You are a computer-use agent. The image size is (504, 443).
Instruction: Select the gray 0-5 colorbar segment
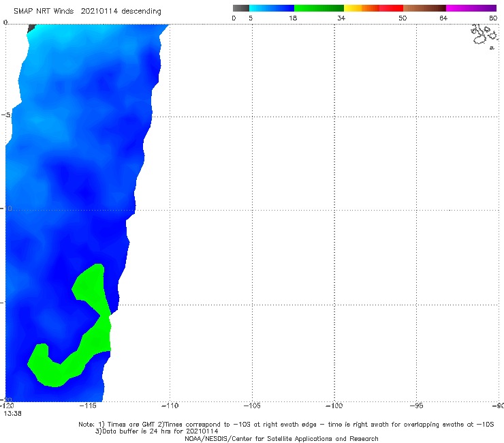[240, 8]
